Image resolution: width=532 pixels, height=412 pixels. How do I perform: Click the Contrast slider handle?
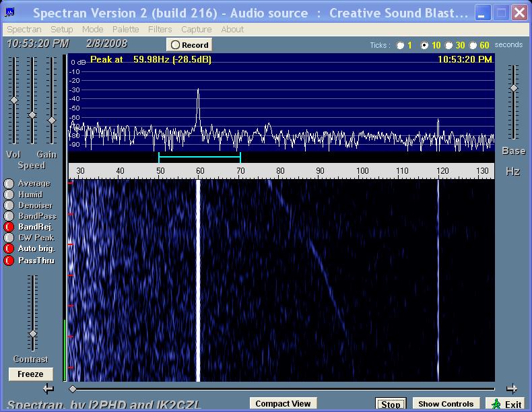point(33,334)
